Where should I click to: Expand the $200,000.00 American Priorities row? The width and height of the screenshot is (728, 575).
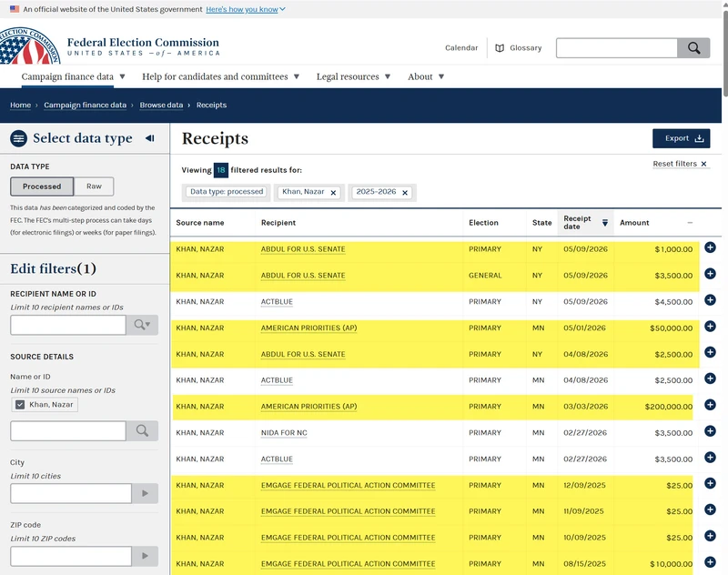[710, 405]
